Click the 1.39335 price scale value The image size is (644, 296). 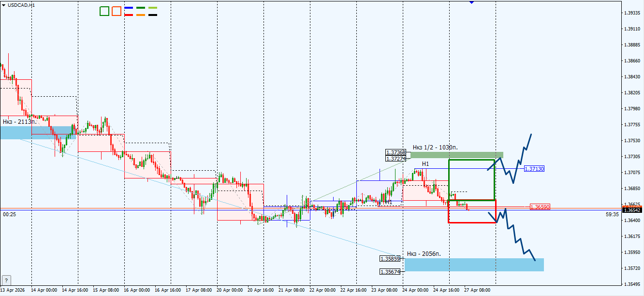point(633,13)
